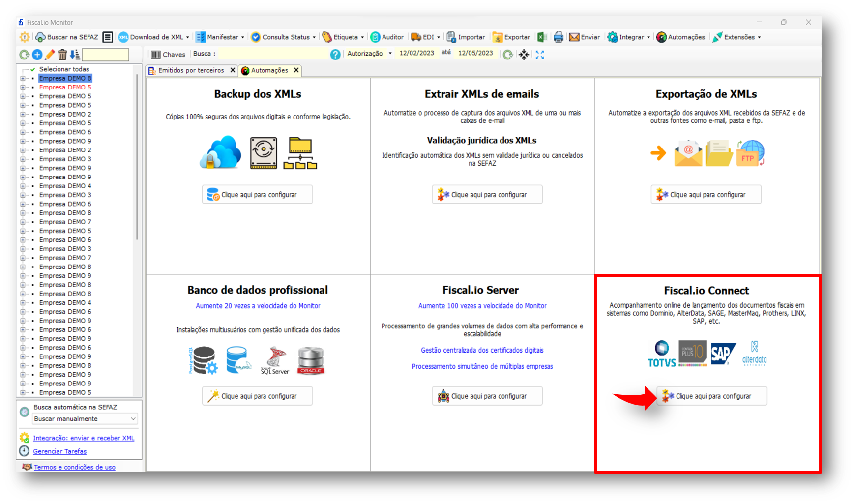
Task: Launch the Auditor tool
Action: coord(387,37)
